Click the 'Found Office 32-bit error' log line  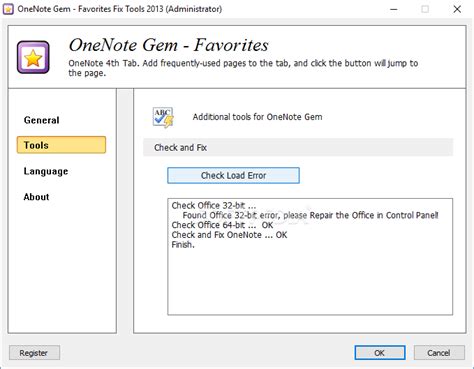point(310,215)
